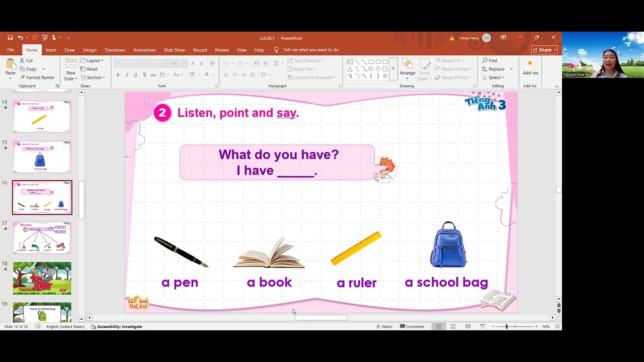Open the Select dropdown in Editing

[493, 77]
